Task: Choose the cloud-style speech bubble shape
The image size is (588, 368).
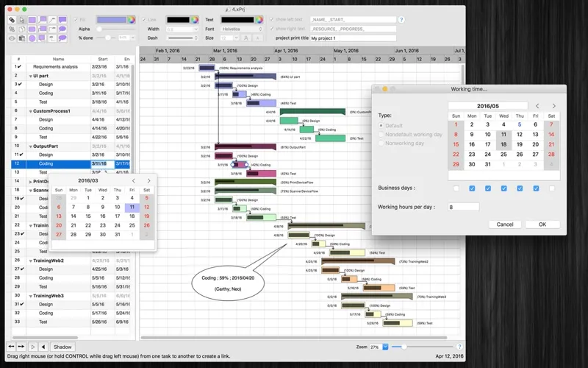Action: tap(62, 38)
